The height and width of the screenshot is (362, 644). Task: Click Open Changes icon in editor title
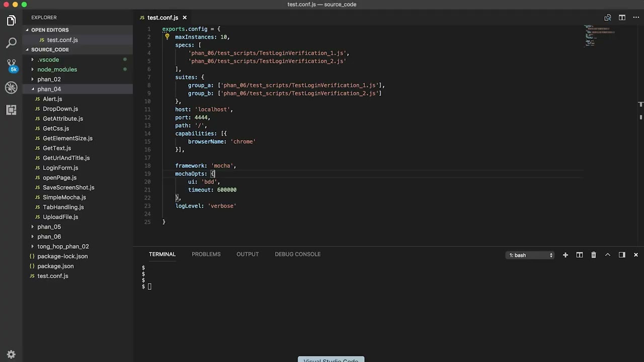click(608, 18)
